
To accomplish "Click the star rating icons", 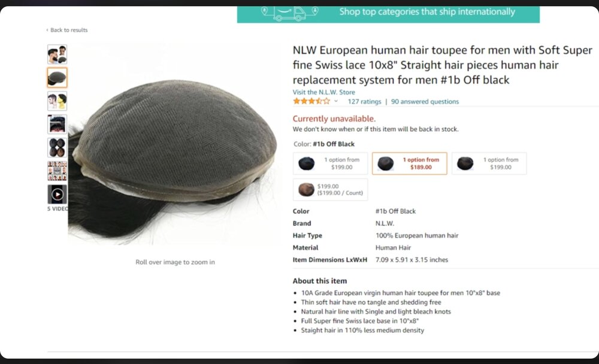I will point(311,101).
